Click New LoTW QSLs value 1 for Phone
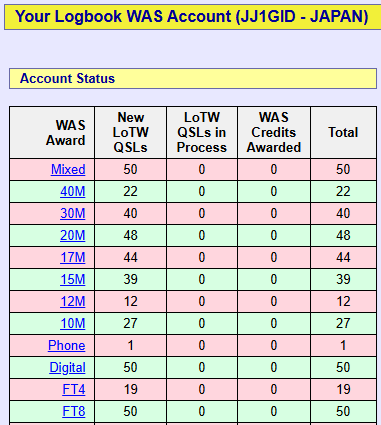This screenshot has height=425, width=381. coord(130,345)
